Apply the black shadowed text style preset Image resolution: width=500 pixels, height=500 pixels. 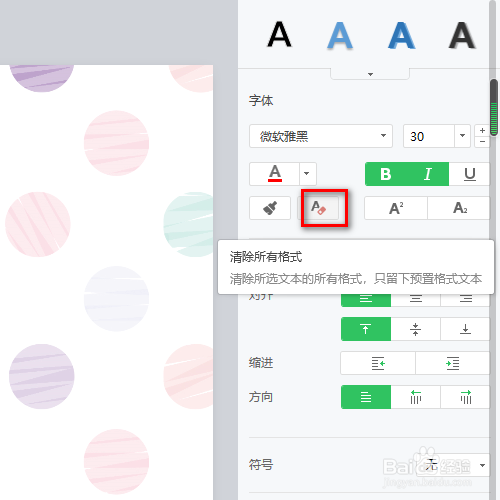(462, 35)
